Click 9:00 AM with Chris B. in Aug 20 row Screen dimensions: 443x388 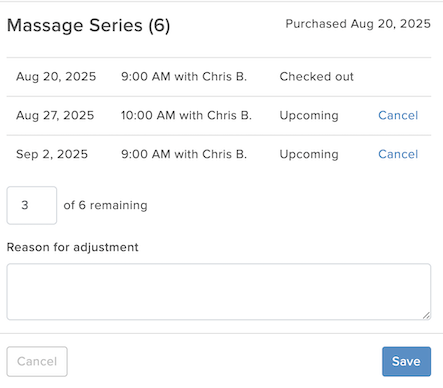pyautogui.click(x=184, y=77)
